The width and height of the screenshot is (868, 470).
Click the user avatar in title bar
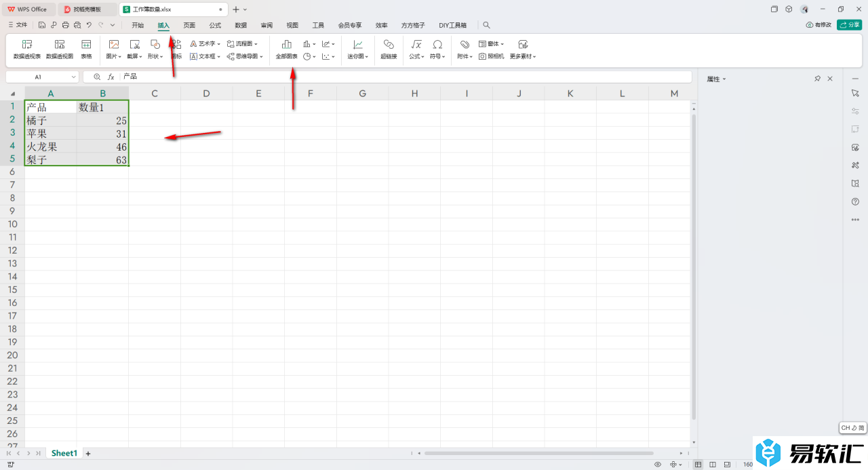(804, 9)
